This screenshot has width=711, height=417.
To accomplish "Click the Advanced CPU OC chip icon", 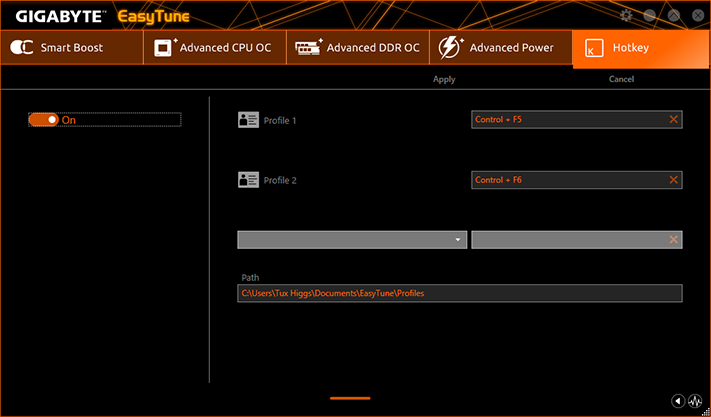I will coord(165,47).
